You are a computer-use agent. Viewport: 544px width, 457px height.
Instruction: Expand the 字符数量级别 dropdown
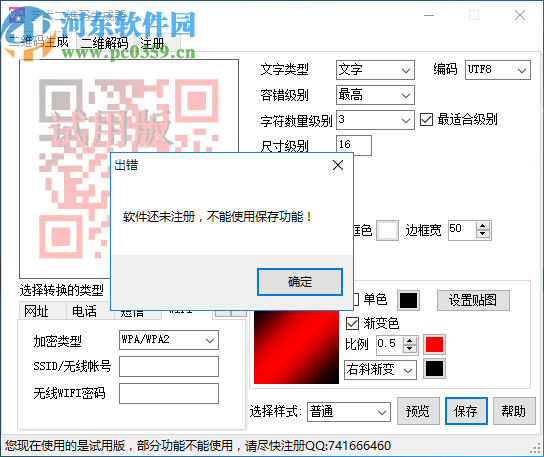coord(375,120)
